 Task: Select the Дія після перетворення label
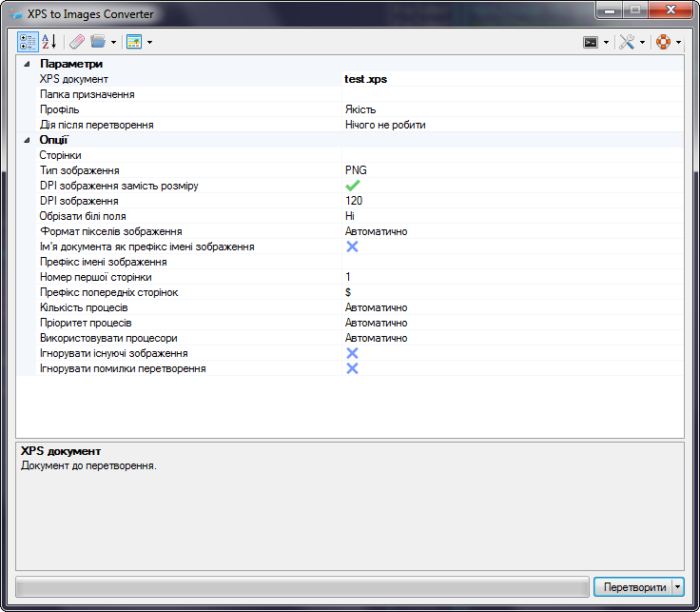click(x=96, y=125)
